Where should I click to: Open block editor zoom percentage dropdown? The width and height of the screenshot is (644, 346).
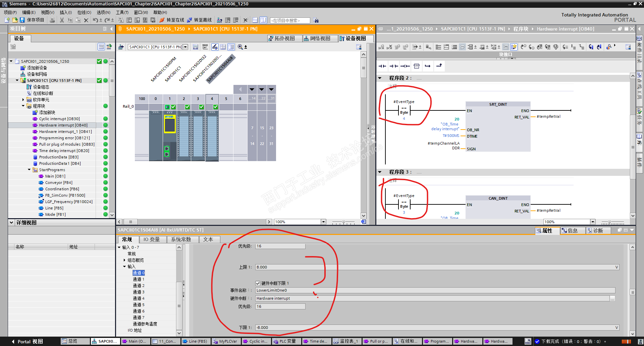coord(593,222)
